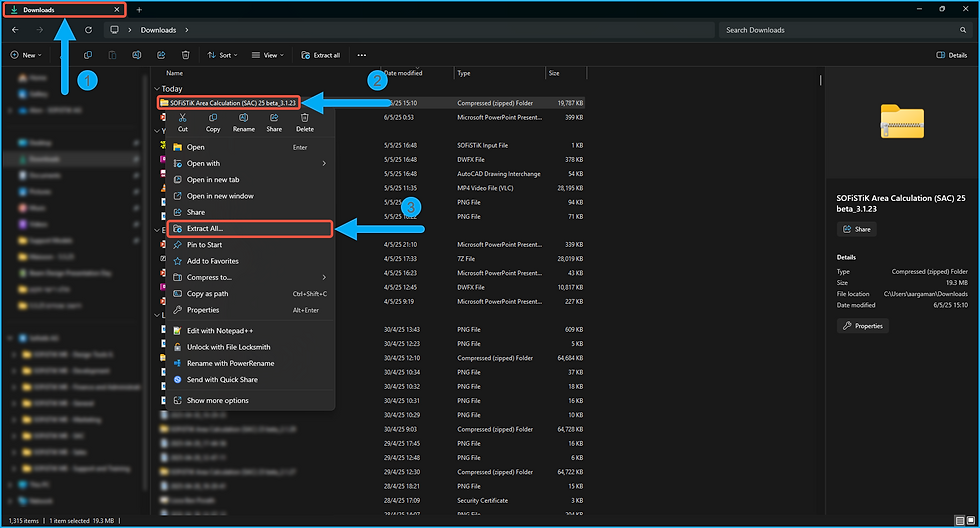Collapse the Today group
Viewport: 980px width, 528px height.
[x=157, y=89]
